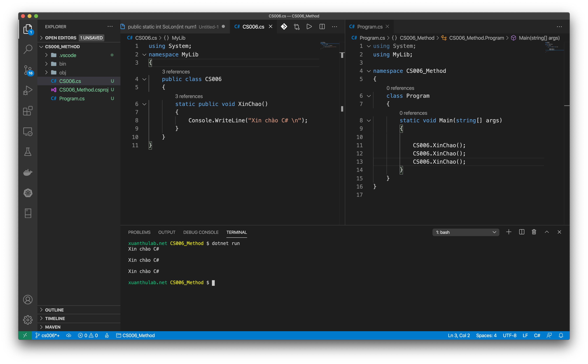Open the Docker view
The image size is (588, 364).
pyautogui.click(x=28, y=172)
